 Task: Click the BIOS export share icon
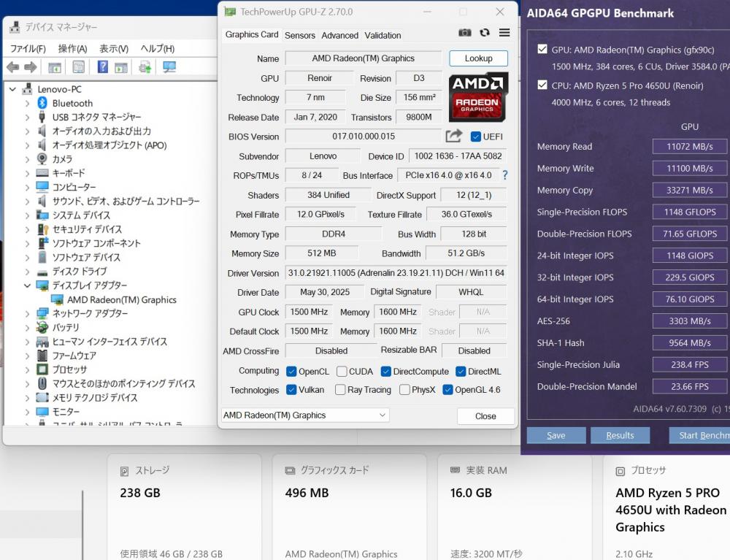454,136
